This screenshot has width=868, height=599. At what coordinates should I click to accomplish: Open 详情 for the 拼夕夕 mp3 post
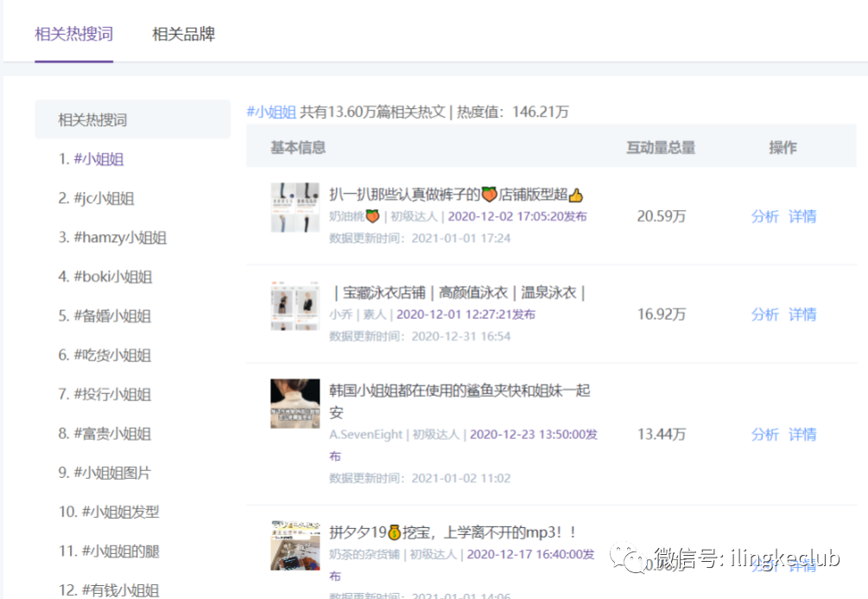[x=801, y=566]
